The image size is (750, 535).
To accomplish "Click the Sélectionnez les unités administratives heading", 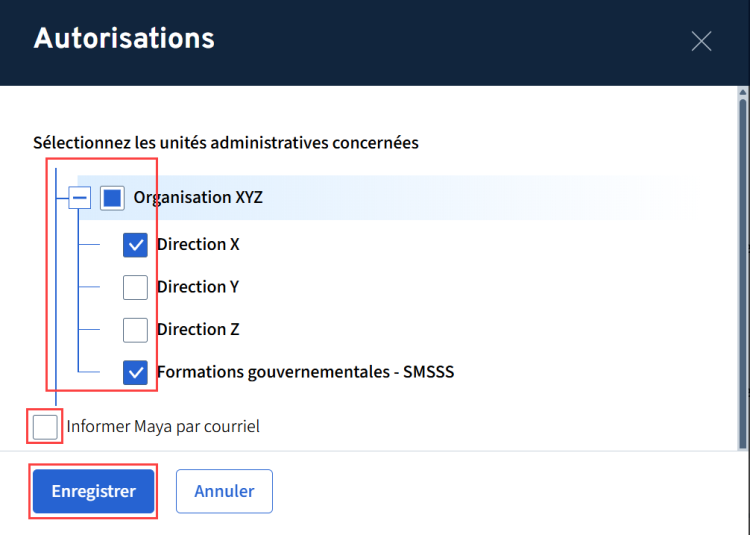I will pos(226,143).
